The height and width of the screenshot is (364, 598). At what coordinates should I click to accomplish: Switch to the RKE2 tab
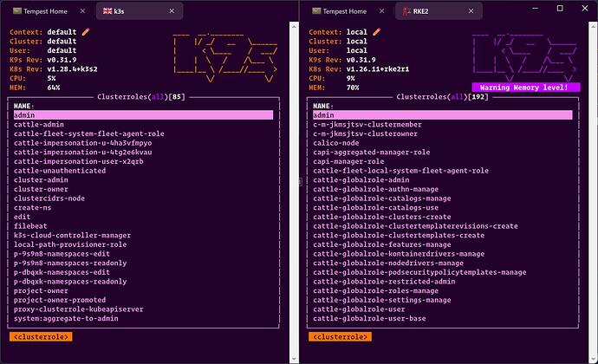pyautogui.click(x=439, y=11)
